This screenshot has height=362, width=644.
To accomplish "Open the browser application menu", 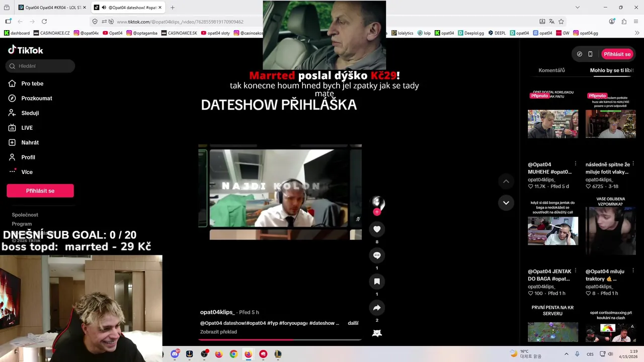I will coord(636,22).
